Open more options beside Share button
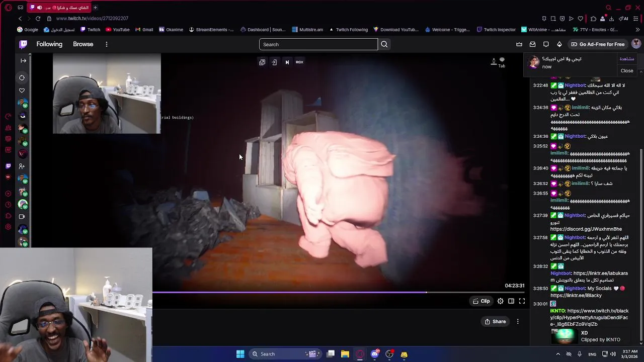Viewport: 644px width, 362px height. coord(518,322)
